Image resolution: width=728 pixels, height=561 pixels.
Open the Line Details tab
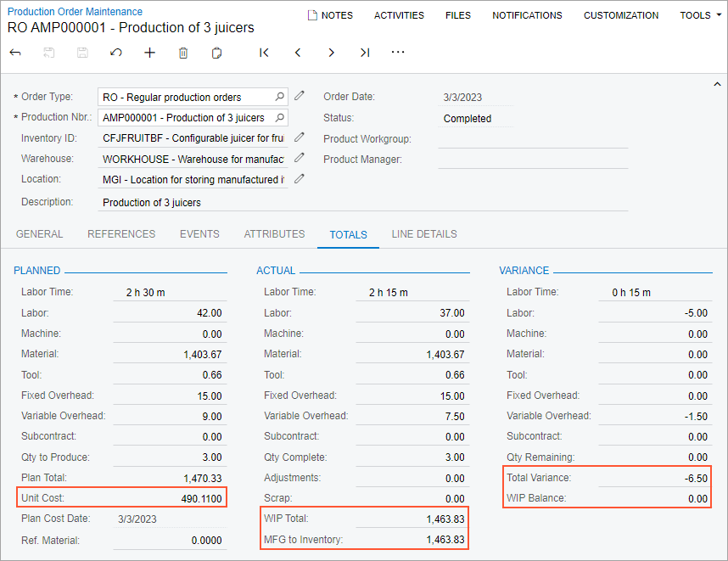click(423, 234)
